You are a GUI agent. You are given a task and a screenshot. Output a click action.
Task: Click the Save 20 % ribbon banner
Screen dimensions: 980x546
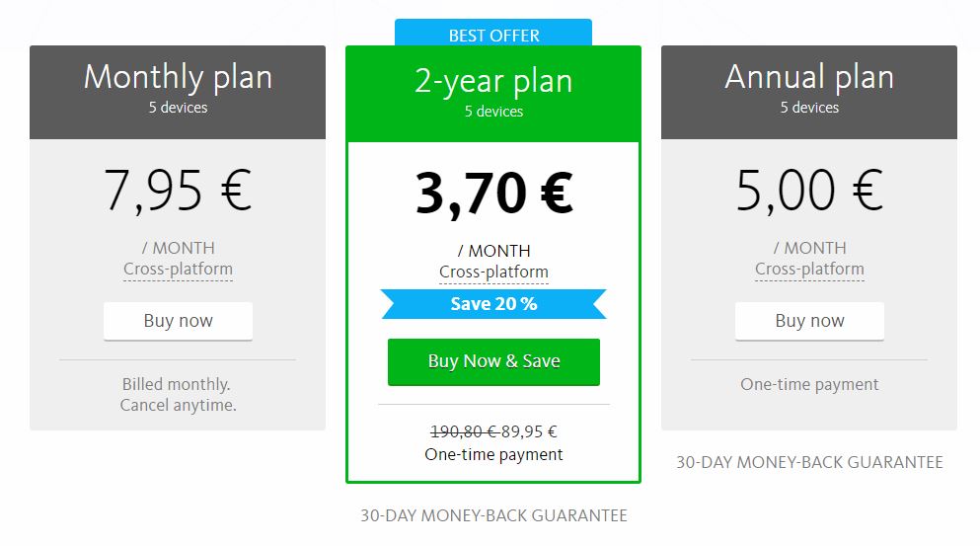(493, 304)
